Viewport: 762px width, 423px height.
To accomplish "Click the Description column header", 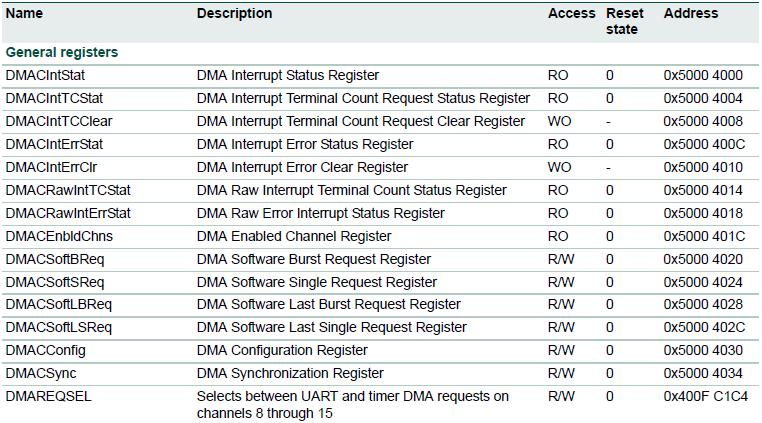I will click(x=234, y=14).
